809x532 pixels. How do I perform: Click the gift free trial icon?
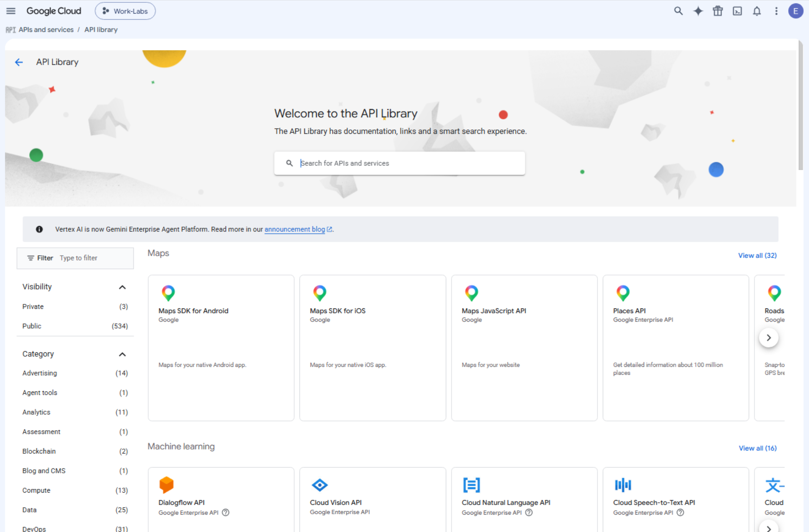pos(718,11)
